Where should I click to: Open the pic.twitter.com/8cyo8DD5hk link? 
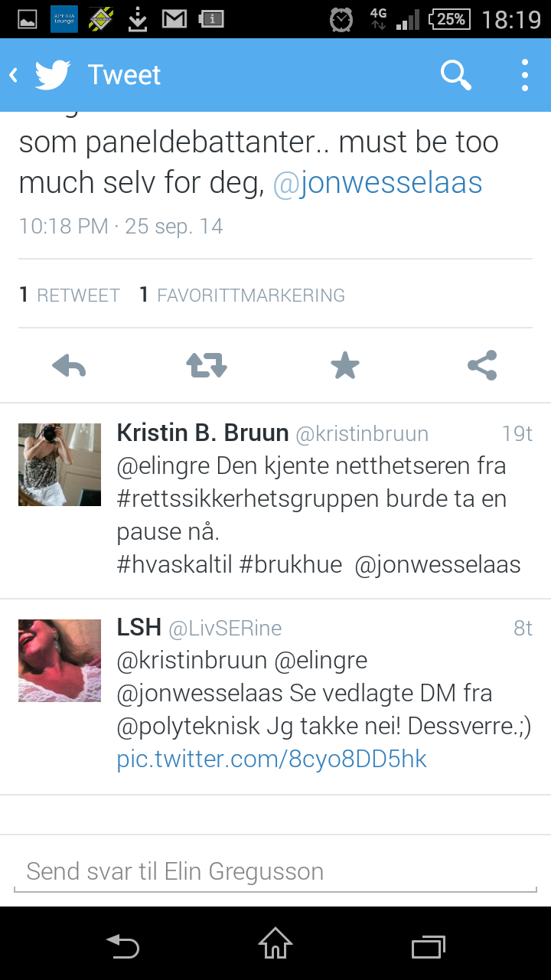pos(272,759)
